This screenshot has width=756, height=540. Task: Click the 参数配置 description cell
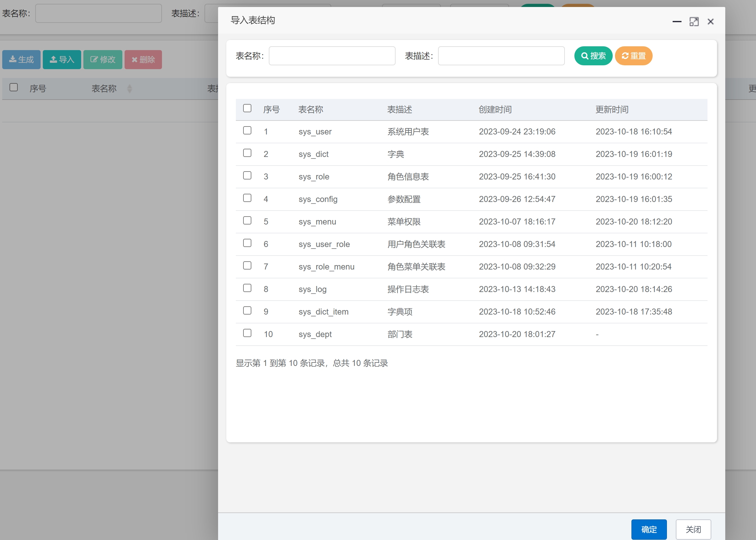point(404,199)
